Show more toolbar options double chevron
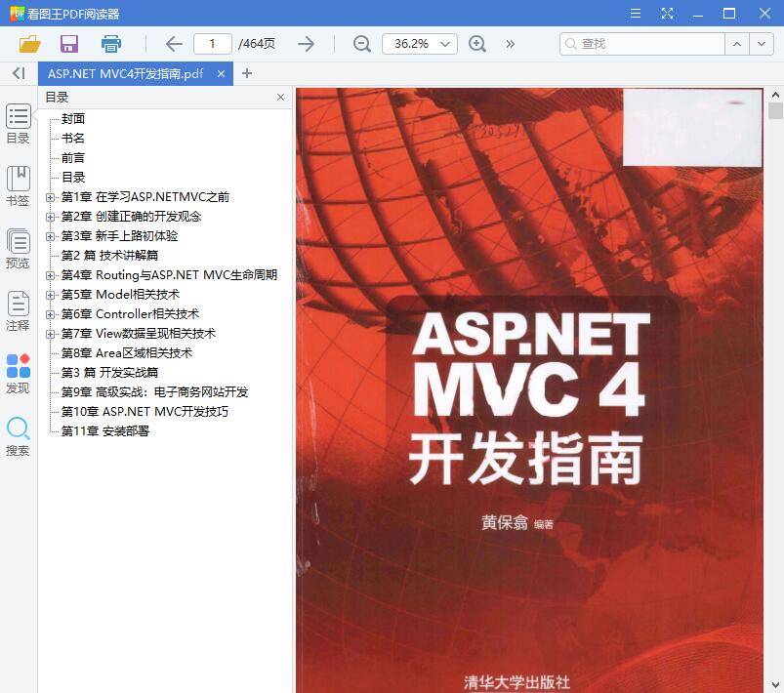The width and height of the screenshot is (784, 693). point(510,44)
